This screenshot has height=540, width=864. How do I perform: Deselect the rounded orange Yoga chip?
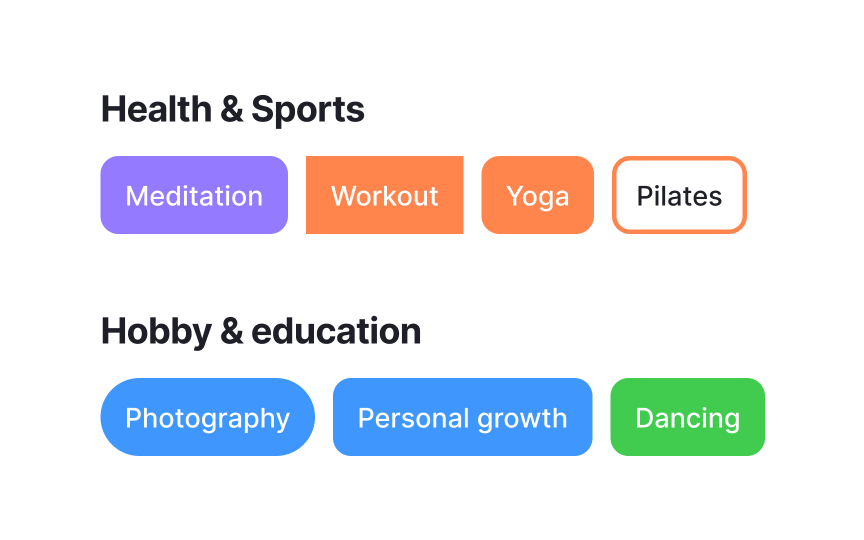click(538, 195)
